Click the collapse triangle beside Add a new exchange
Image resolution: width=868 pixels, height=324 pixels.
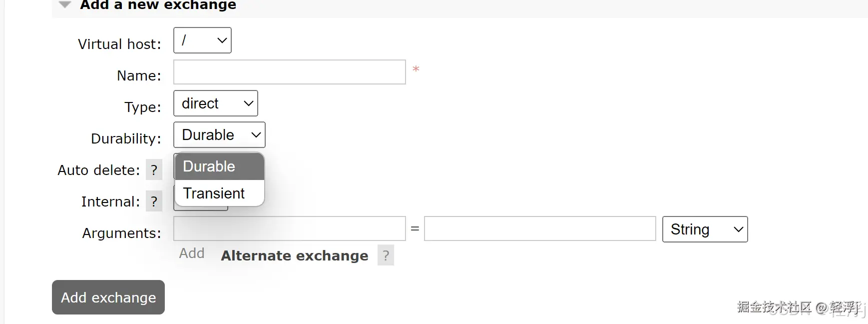tap(65, 5)
